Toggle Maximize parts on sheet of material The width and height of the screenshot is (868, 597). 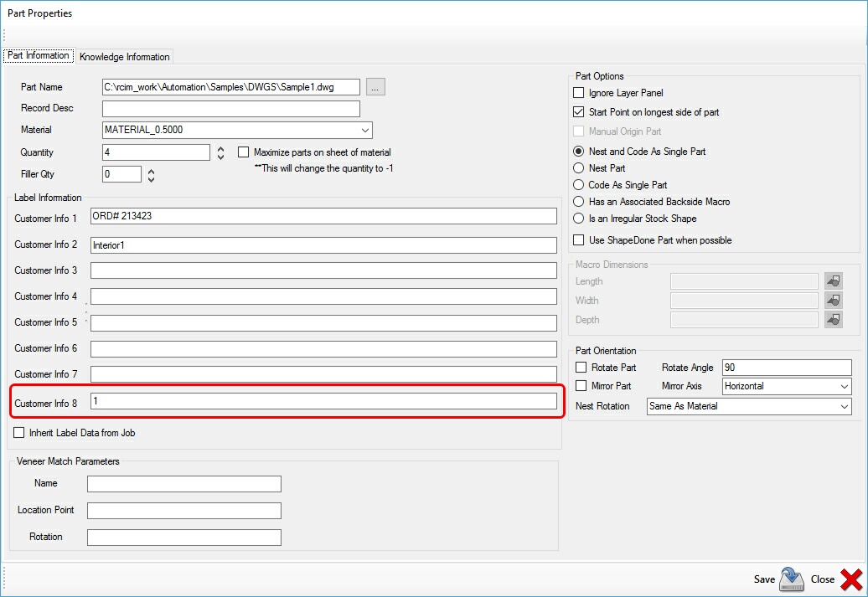[x=244, y=152]
